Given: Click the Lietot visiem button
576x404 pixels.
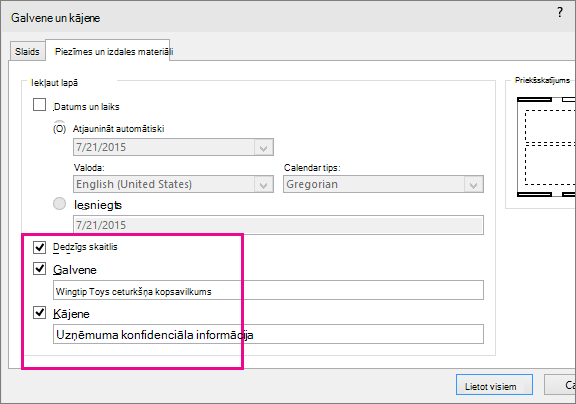Looking at the screenshot, I should [494, 385].
